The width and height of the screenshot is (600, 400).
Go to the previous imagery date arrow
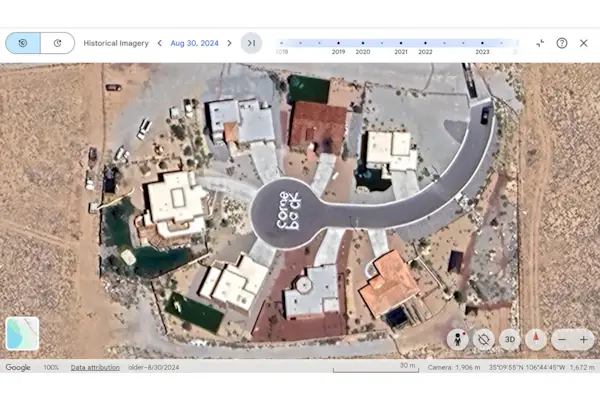tap(160, 43)
